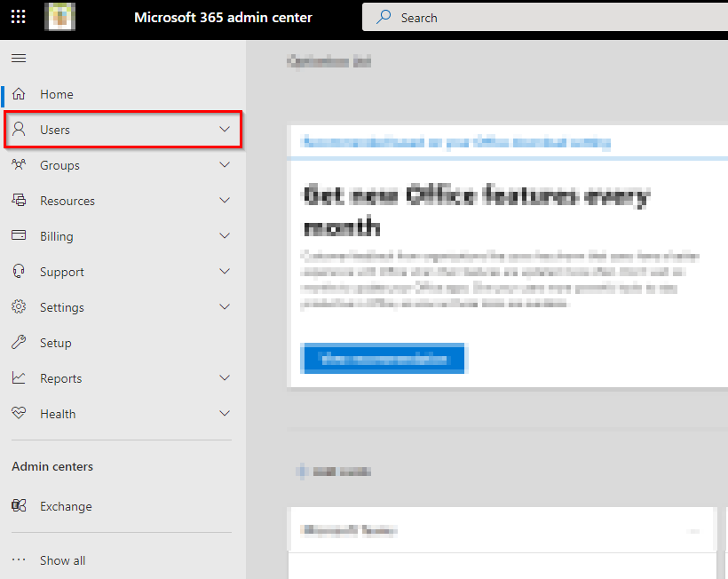Open the app launcher waffle icon
This screenshot has height=579, width=728.
point(18,17)
